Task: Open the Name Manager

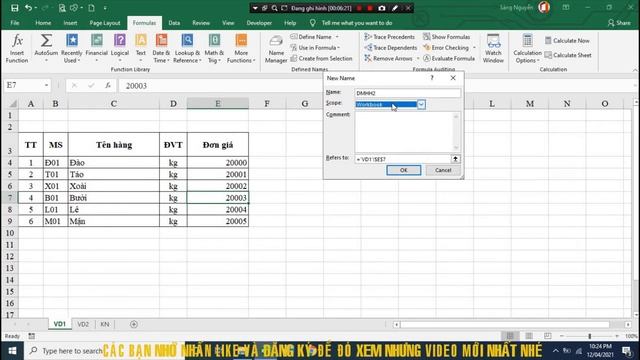Action: pyautogui.click(x=276, y=49)
